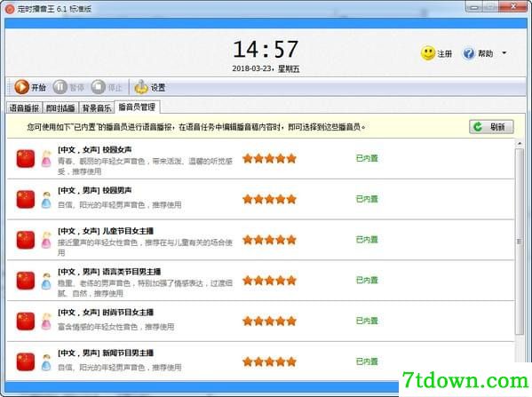Select the title [中文，男声] 新闻节目男主播
Image resolution: width=532 pixels, height=397 pixels.
tap(106, 353)
